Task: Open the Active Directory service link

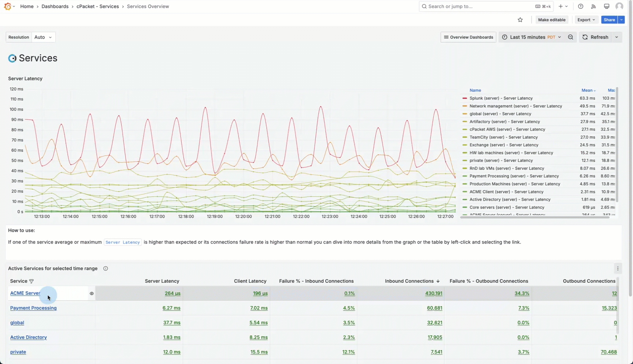Action: [x=29, y=337]
